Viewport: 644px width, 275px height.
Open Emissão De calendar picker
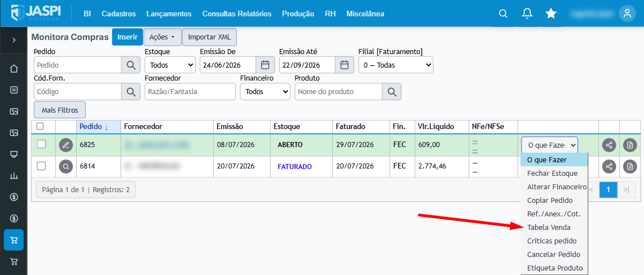click(265, 65)
